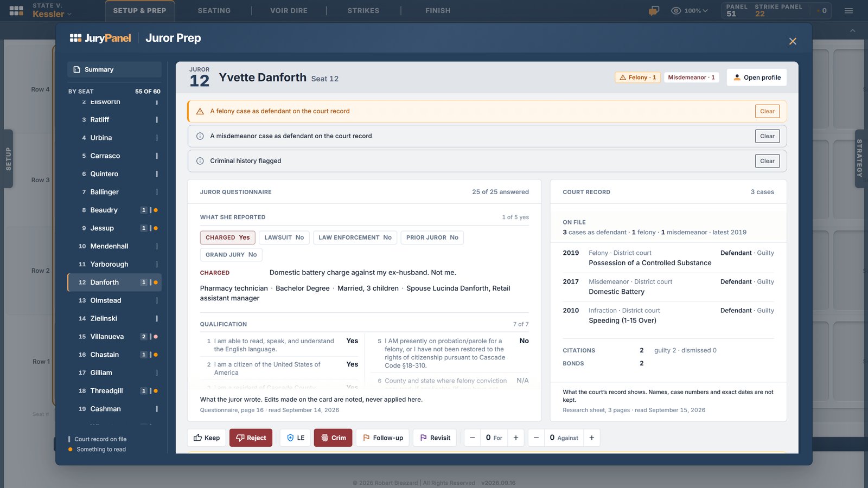
Task: Expand the Setup side panel
Action: click(8, 158)
